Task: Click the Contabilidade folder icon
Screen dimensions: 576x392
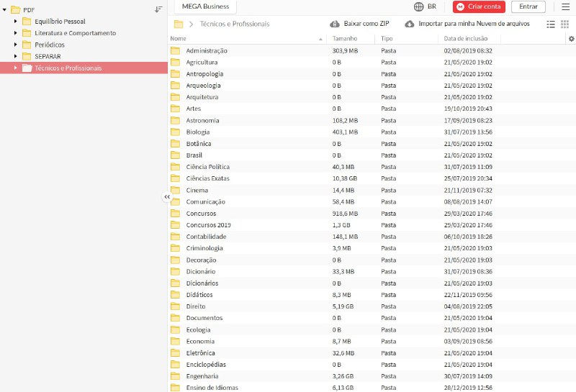Action: (175, 237)
